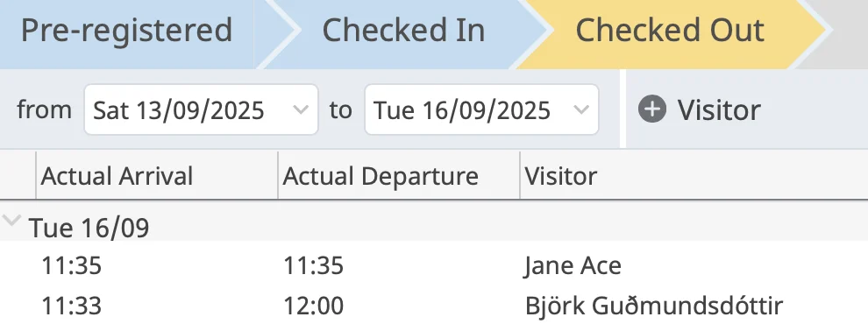868x324 pixels.
Task: Sort by Visitor column header
Action: (694, 176)
